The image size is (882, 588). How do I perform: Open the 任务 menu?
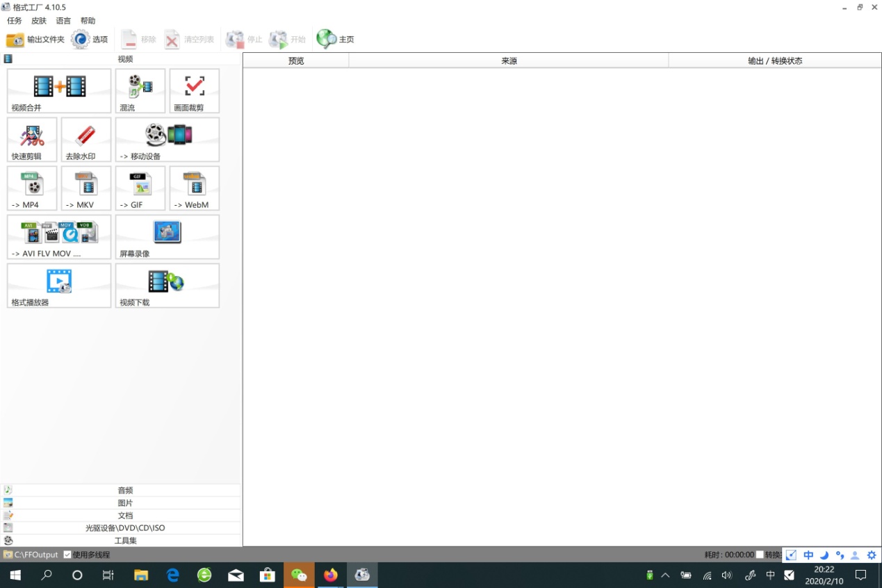click(14, 21)
